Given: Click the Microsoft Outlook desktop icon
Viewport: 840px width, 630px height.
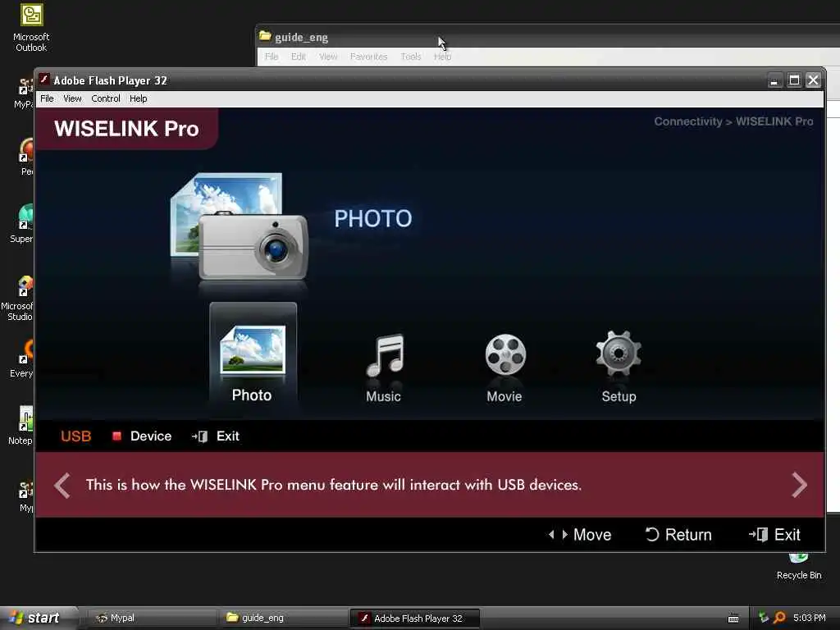Looking at the screenshot, I should (x=31, y=28).
